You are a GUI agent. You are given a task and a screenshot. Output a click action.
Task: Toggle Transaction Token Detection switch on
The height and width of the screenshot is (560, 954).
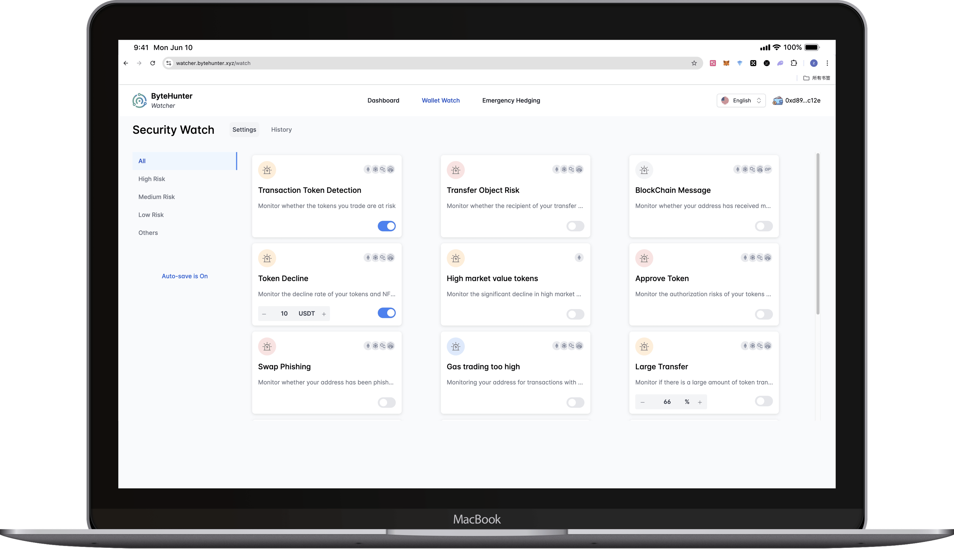click(x=387, y=225)
